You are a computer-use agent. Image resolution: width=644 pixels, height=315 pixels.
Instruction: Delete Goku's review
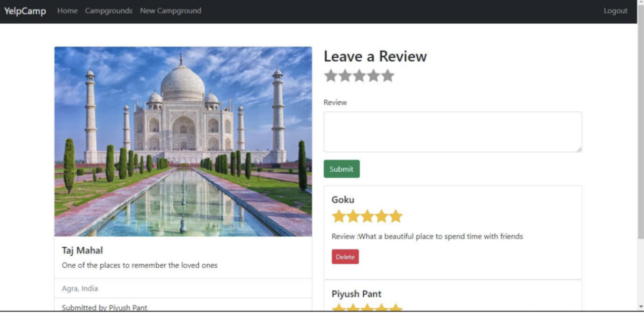coord(345,257)
